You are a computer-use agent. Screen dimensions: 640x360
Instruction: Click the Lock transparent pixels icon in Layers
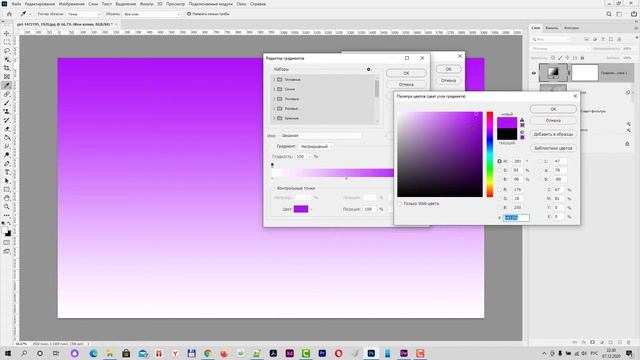click(553, 58)
